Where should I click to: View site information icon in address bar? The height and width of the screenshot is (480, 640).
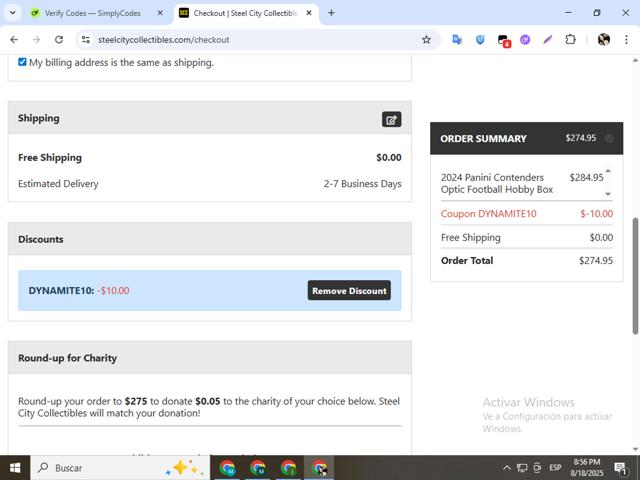86,40
